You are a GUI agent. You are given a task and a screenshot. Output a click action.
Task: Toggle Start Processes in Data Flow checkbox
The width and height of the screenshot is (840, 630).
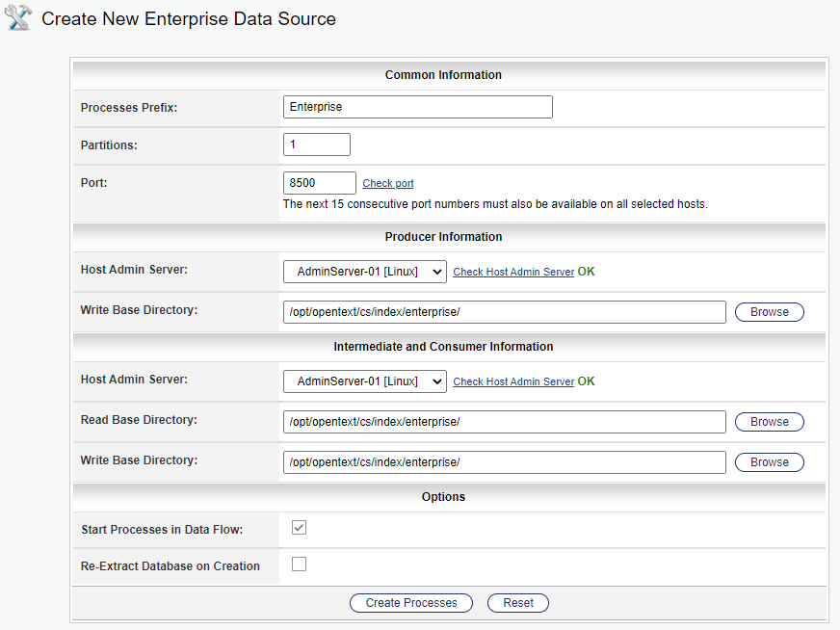(x=300, y=528)
